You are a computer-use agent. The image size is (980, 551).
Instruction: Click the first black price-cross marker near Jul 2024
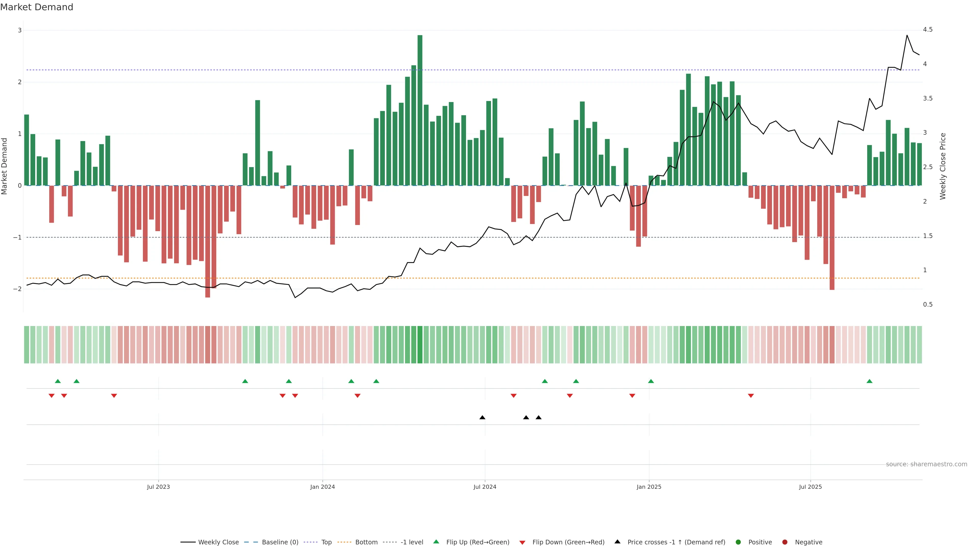point(482,418)
